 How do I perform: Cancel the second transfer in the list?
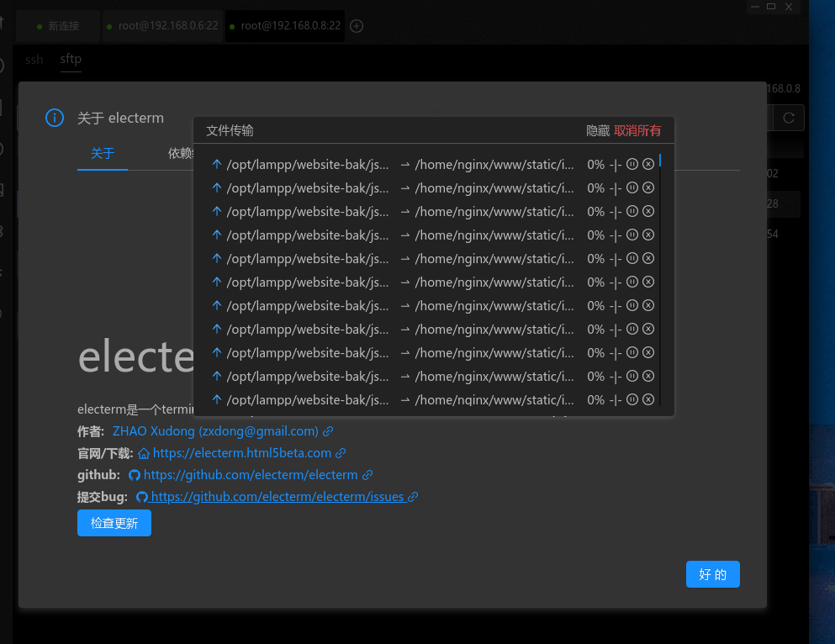(648, 187)
